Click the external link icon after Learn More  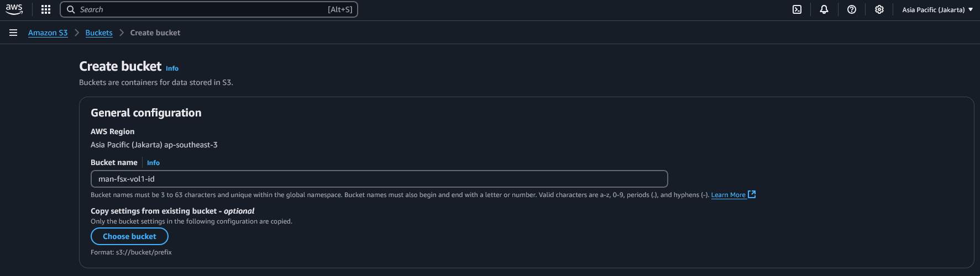tap(752, 194)
